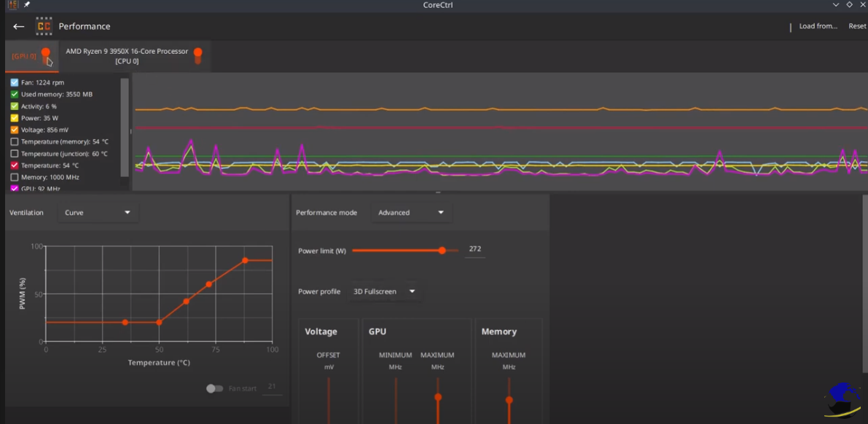Viewport: 868px width, 424px height.
Task: Toggle the orange switch on the CPU 0 tab
Action: [x=198, y=55]
